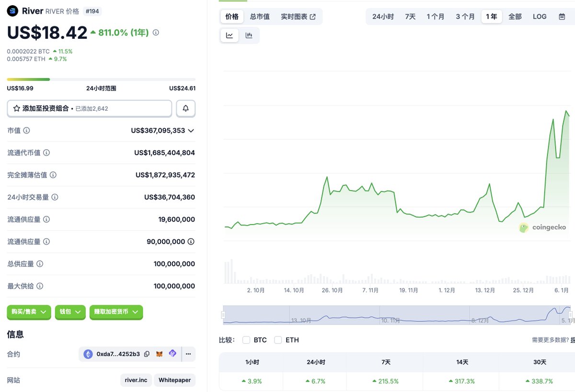Add token to MetaMask via fox icon
Screen dimensions: 575x392
click(160, 354)
